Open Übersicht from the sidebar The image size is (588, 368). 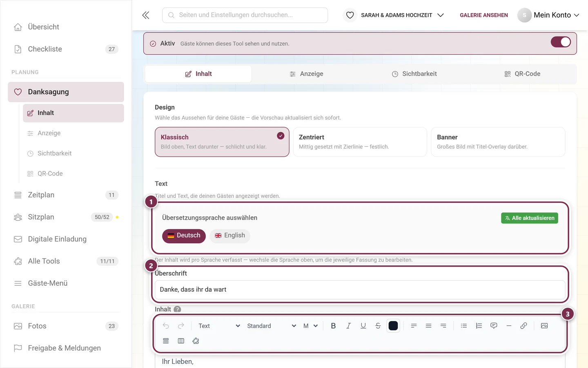point(66,27)
